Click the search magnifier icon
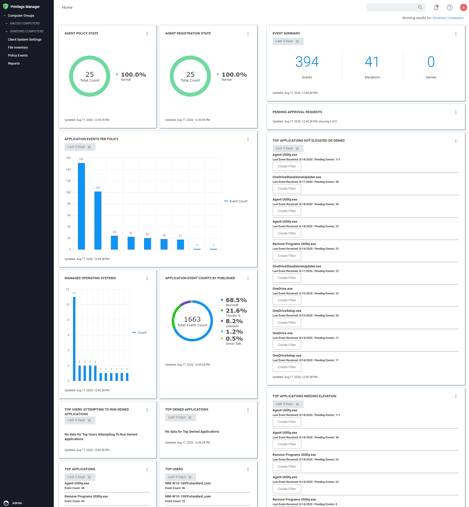The width and height of the screenshot is (469, 507). pos(420,7)
